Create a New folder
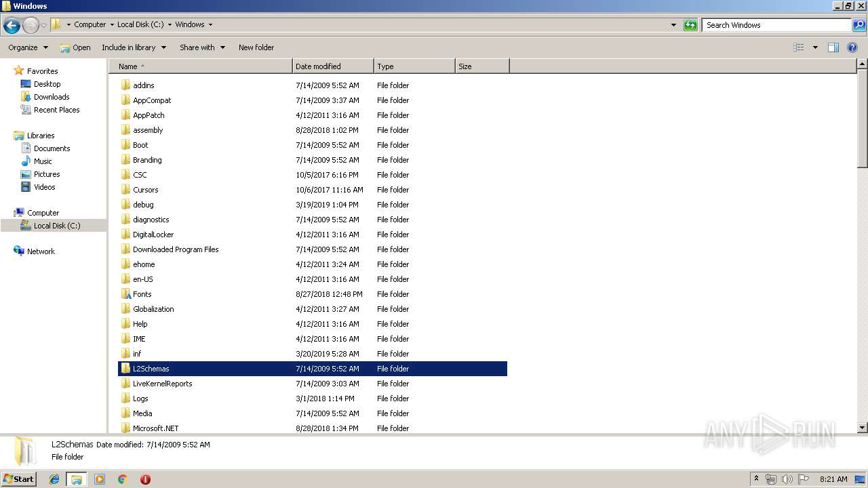Viewport: 868px width, 488px height. coord(256,47)
